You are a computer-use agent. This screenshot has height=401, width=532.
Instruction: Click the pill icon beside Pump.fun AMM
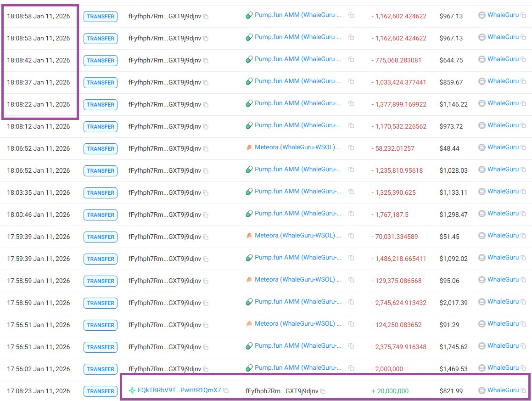pos(249,15)
